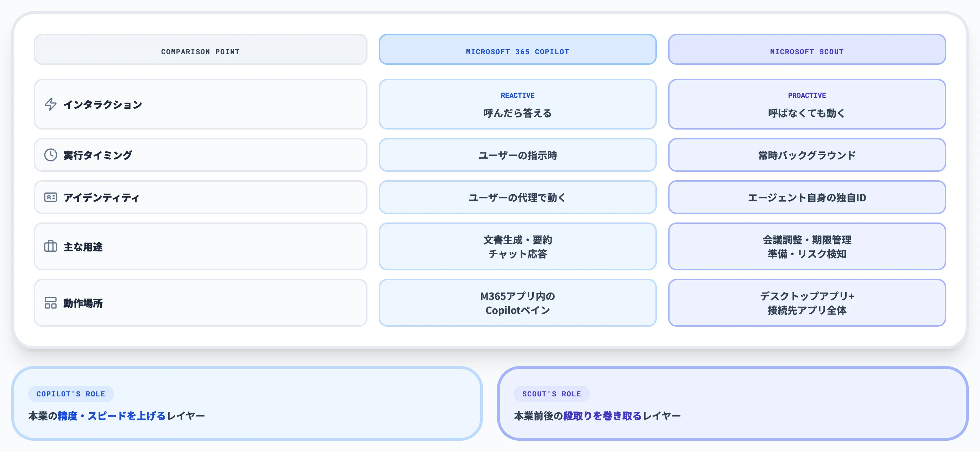
Task: Click the COPILOT'S ROLE badge
Action: point(71,394)
